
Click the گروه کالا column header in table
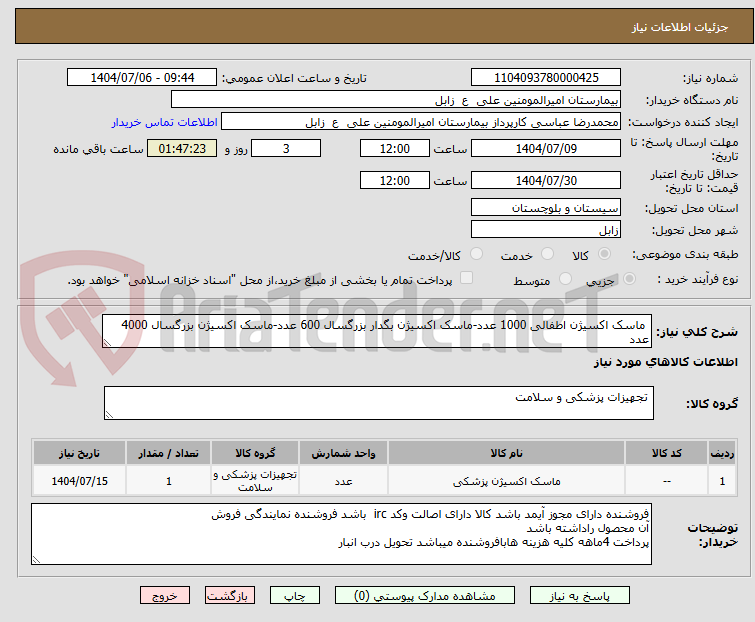pyautogui.click(x=255, y=453)
